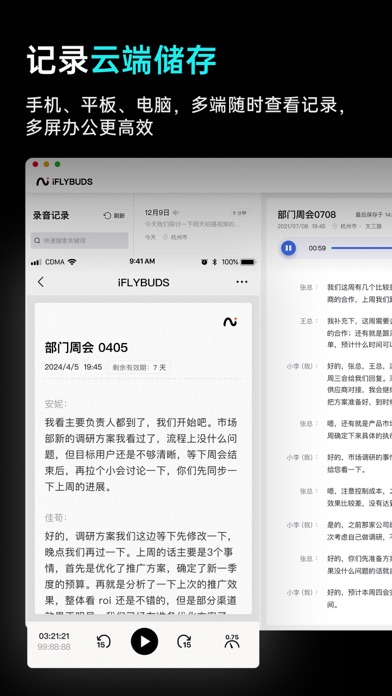This screenshot has height=696, width=392.
Task: Open the 12月9日 recording entry
Action: (x=197, y=224)
